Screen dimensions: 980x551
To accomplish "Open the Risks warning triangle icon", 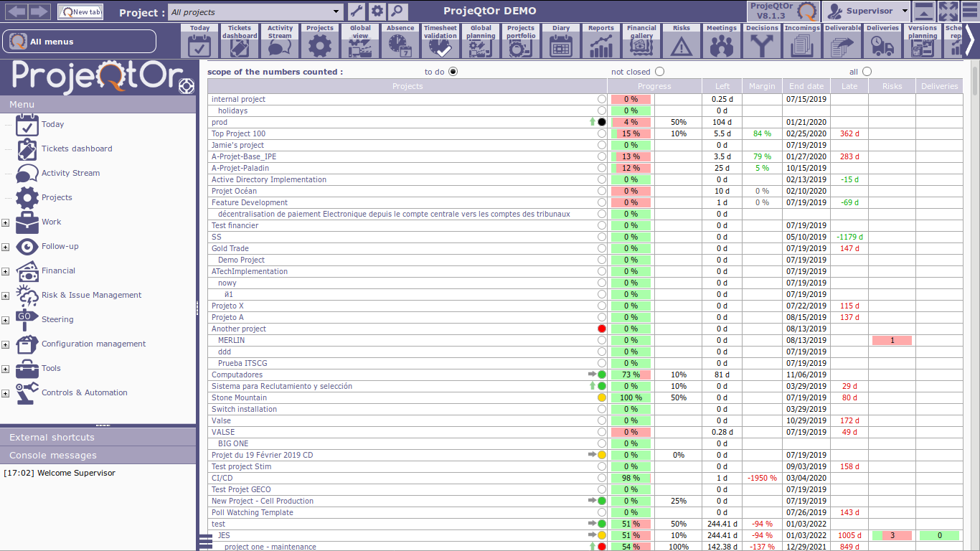I will (682, 41).
